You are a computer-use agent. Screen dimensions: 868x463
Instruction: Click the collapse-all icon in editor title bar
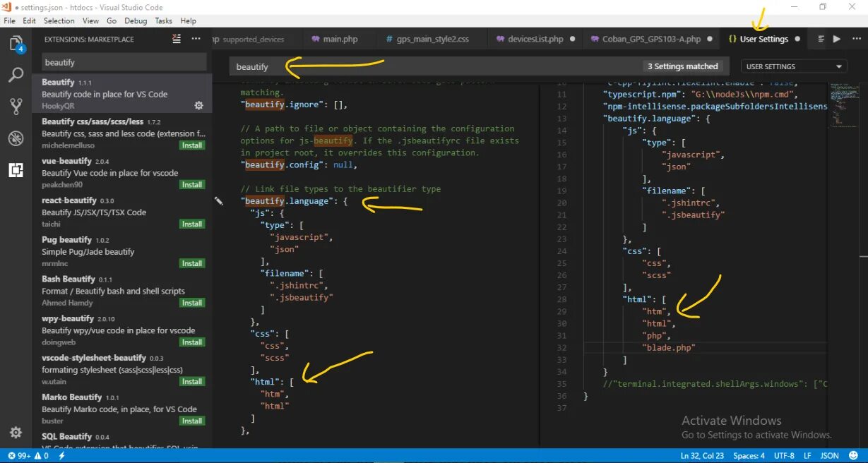[821, 40]
